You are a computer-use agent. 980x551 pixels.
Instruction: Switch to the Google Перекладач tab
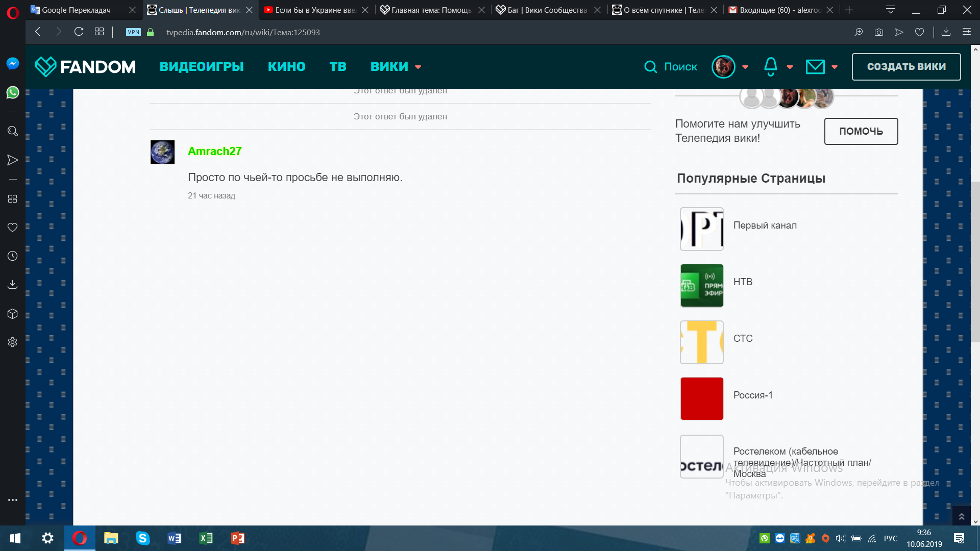pos(77,10)
